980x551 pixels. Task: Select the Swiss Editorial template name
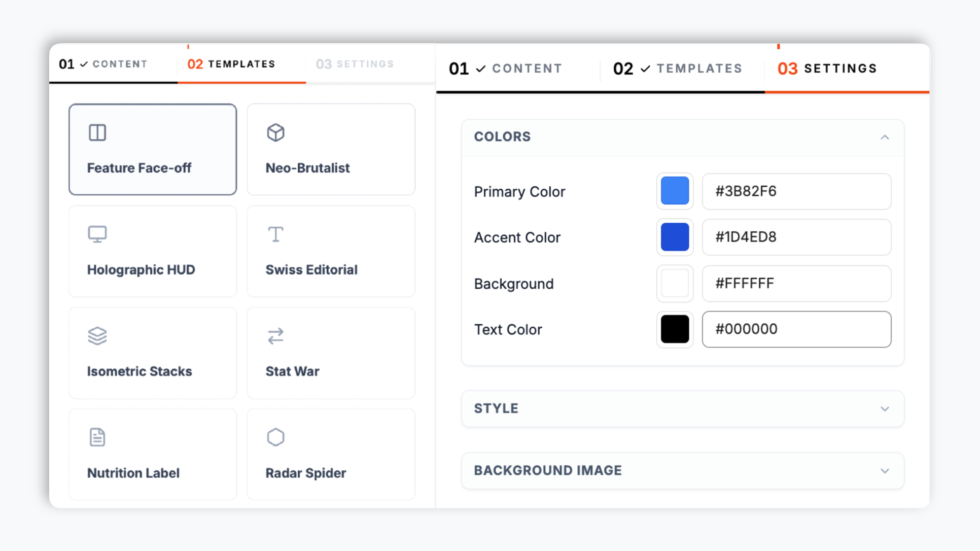pos(311,269)
